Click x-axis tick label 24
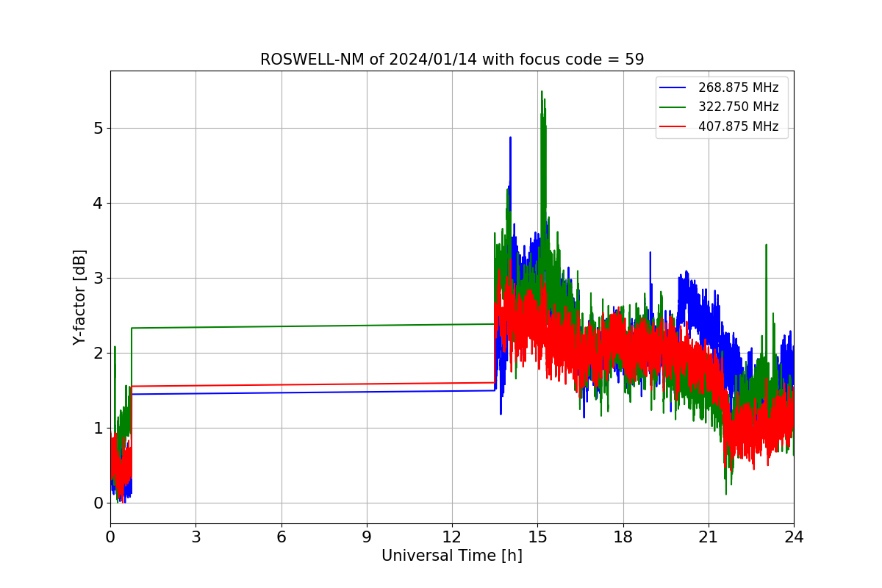The height and width of the screenshot is (588, 882). tap(794, 537)
